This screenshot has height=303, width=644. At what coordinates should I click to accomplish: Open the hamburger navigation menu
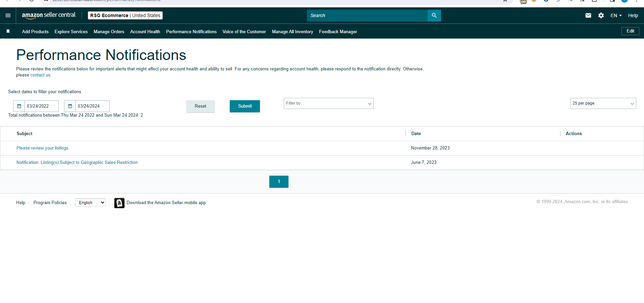8,15
